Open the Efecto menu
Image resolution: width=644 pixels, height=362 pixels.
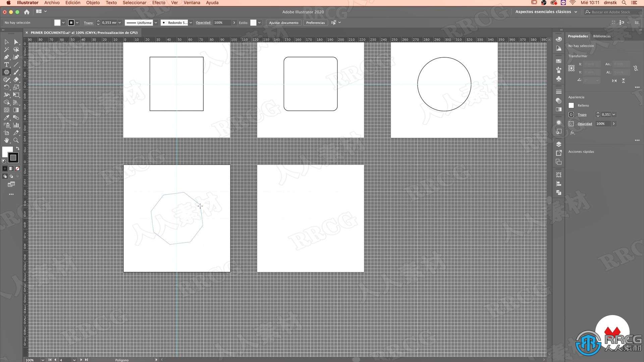[159, 3]
